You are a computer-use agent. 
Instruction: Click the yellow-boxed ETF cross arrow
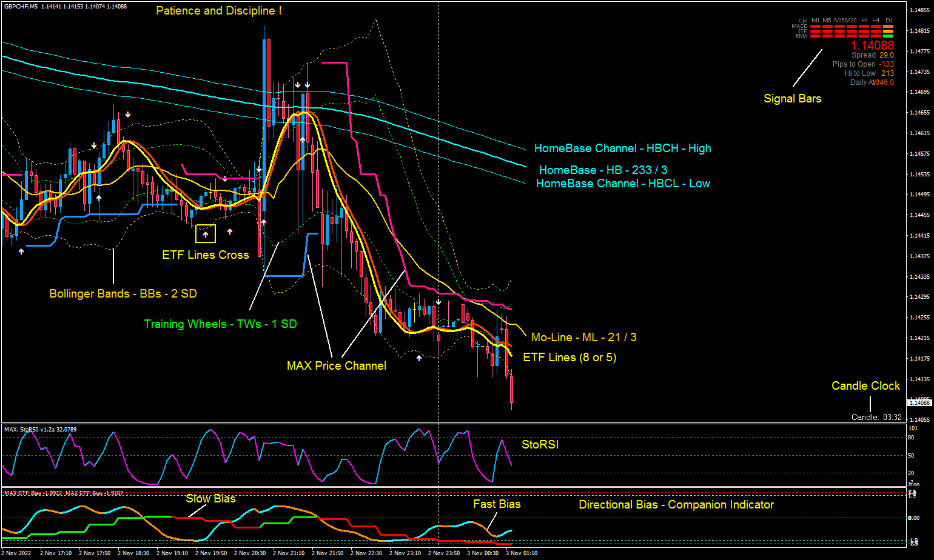[206, 233]
